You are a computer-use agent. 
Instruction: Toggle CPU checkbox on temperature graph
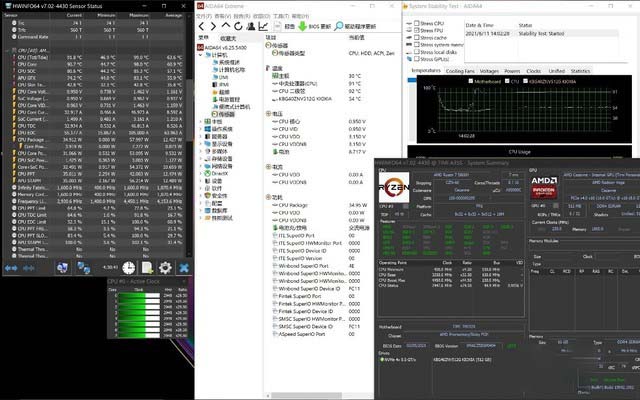pos(507,81)
